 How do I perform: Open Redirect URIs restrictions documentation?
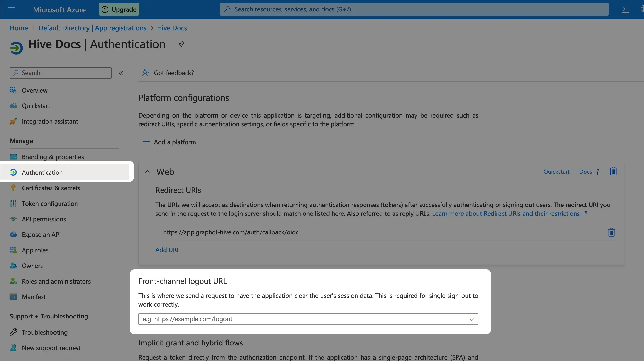(x=507, y=213)
